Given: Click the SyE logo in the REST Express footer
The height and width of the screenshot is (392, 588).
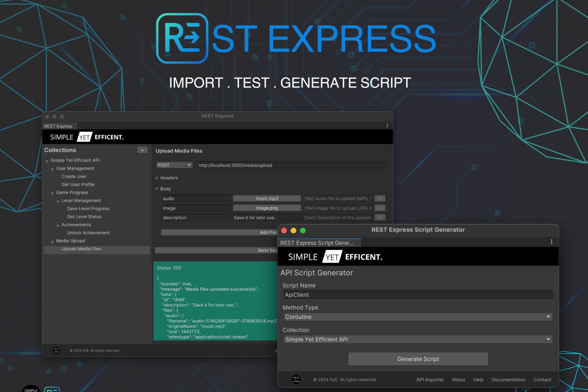Looking at the screenshot, I should [x=56, y=350].
